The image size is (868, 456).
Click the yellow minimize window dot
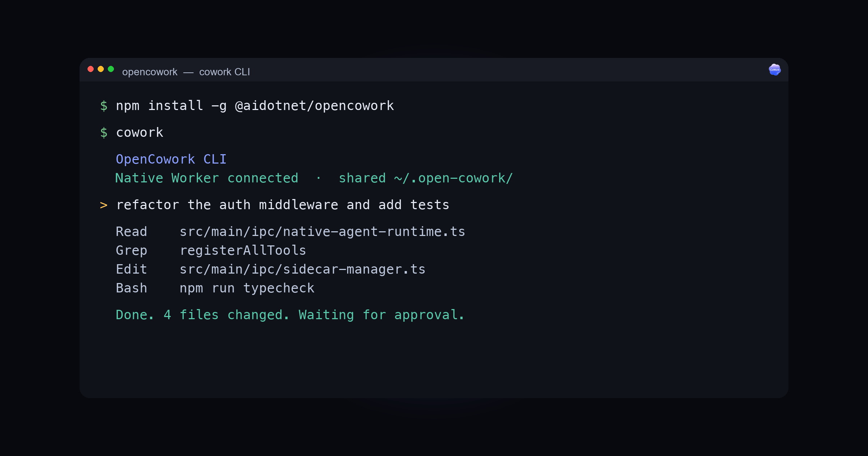tap(101, 69)
